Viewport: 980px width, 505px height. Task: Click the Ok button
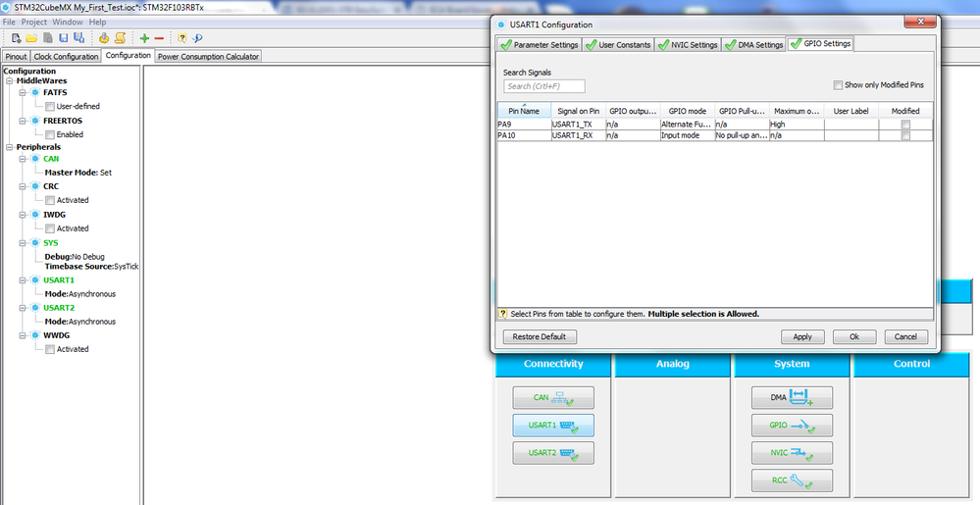[x=854, y=337]
